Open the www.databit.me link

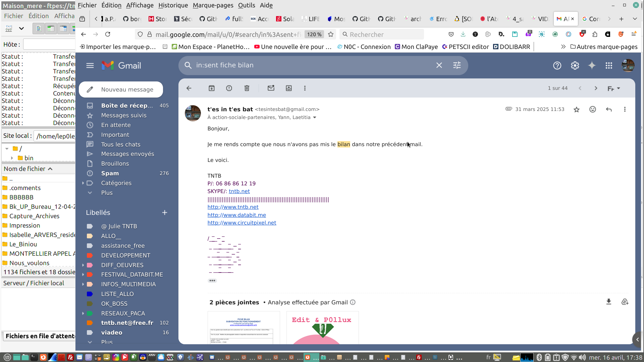pos(236,215)
